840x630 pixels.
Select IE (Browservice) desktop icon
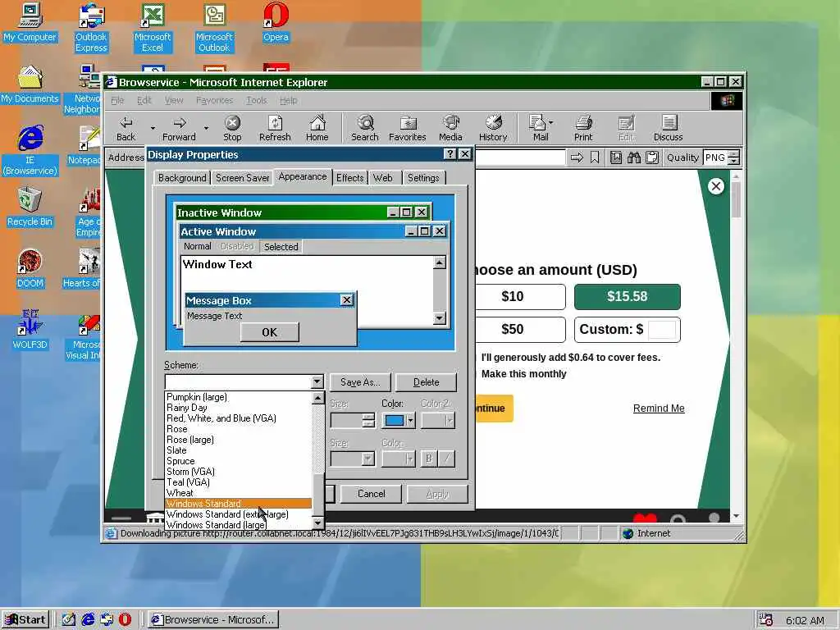[30, 151]
